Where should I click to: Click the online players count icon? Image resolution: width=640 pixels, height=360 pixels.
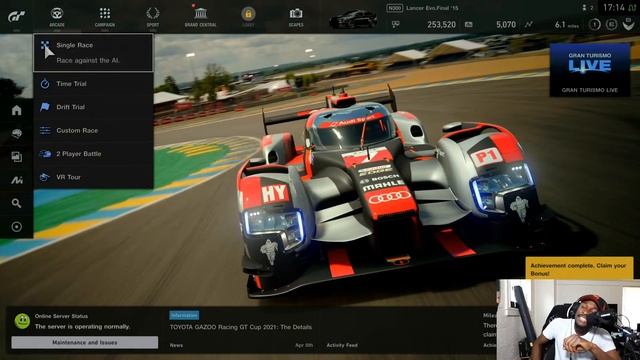(585, 8)
